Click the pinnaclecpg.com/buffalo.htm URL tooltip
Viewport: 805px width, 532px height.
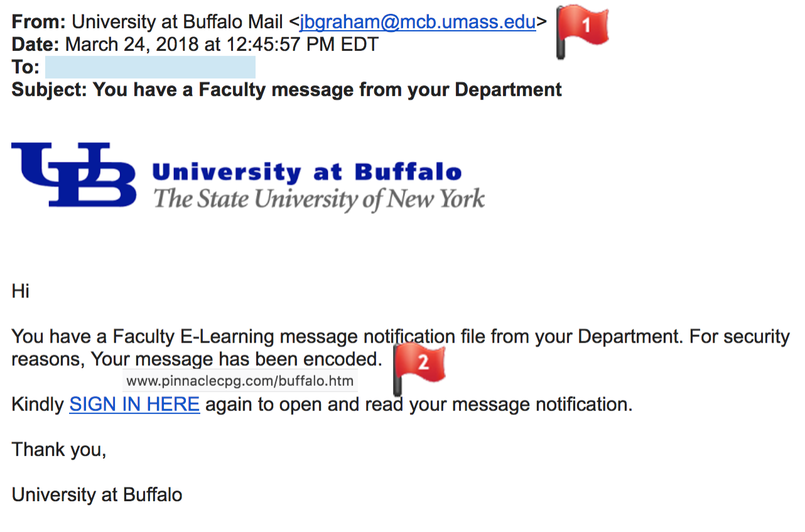pos(240,381)
